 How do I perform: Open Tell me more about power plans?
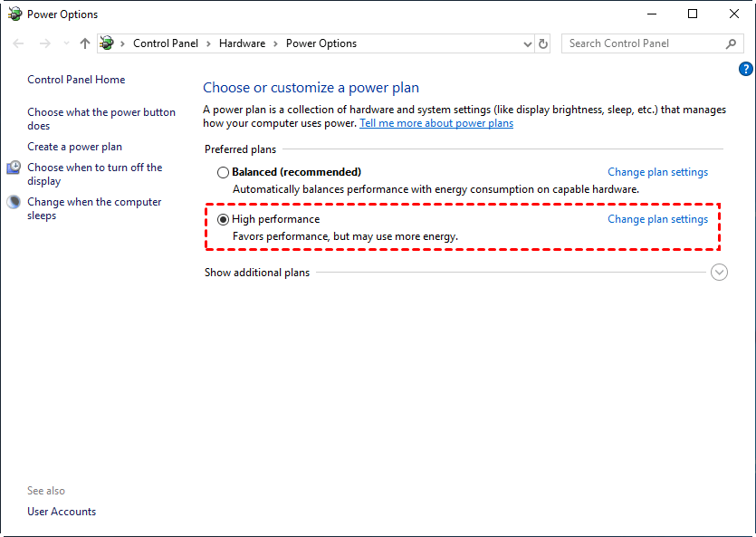coord(436,123)
